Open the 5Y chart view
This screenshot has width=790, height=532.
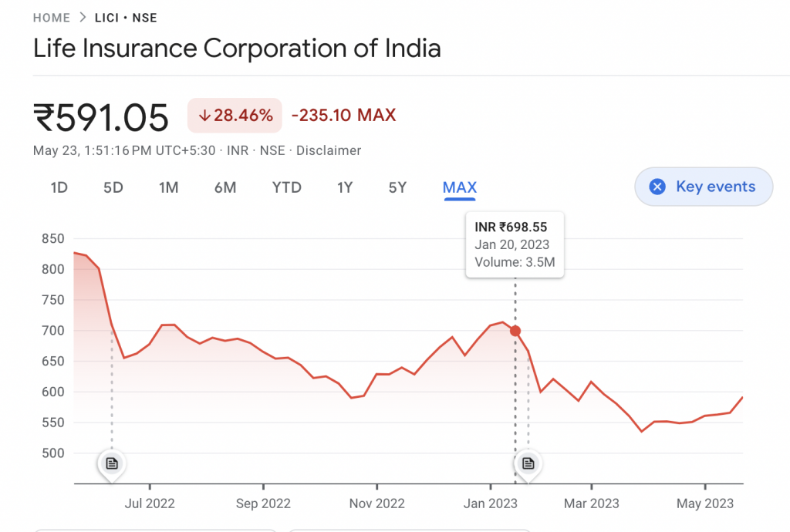tap(397, 187)
